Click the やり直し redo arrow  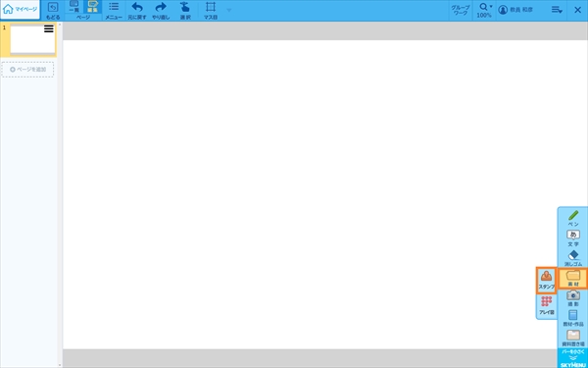(x=161, y=11)
